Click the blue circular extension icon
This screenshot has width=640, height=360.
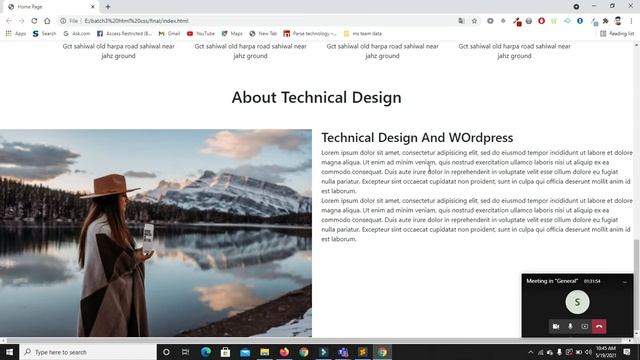tap(580, 21)
